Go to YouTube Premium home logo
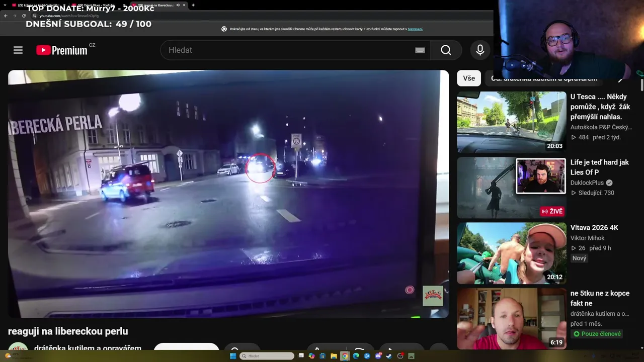The height and width of the screenshot is (362, 644). (x=62, y=50)
